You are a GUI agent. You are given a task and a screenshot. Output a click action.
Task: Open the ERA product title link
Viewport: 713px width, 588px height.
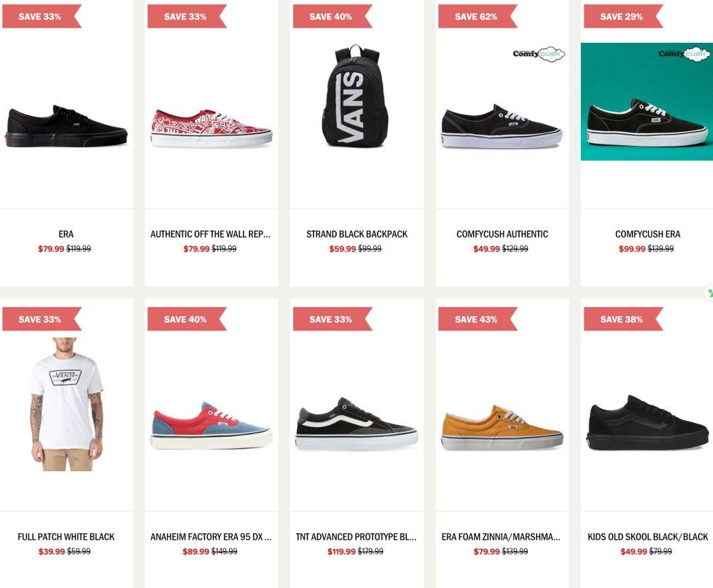tap(66, 234)
